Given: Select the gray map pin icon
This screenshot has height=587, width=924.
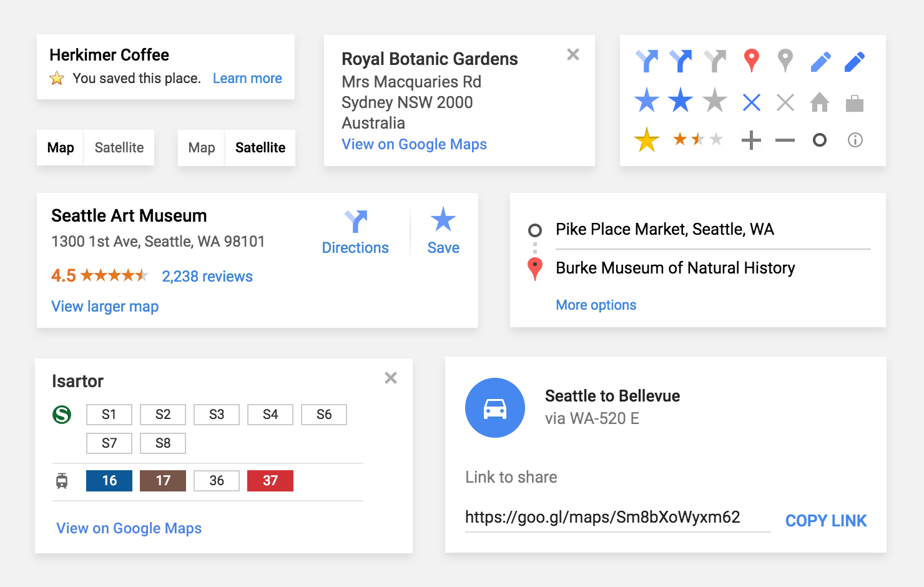Looking at the screenshot, I should click(785, 61).
